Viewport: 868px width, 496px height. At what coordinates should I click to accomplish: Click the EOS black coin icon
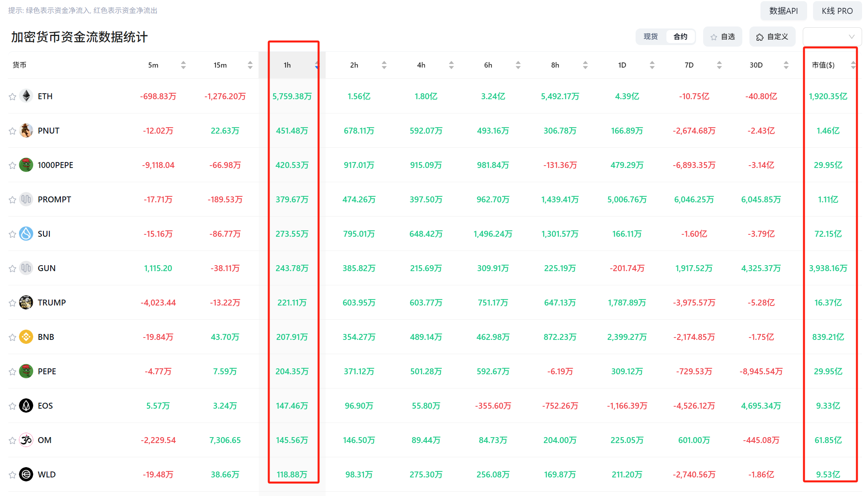[x=26, y=405]
